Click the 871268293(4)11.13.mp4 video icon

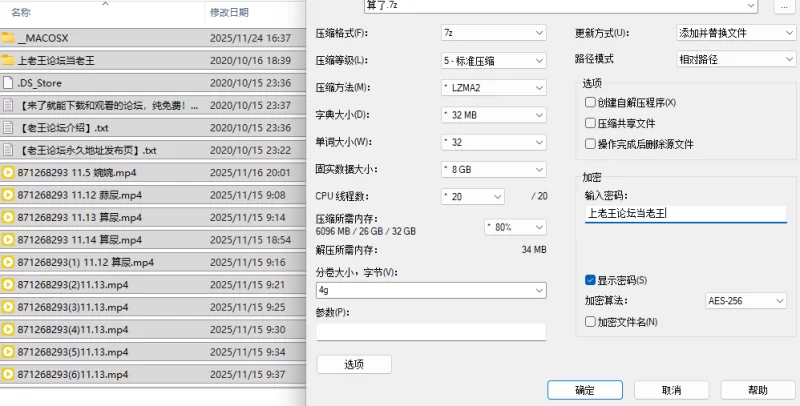[x=8, y=330]
